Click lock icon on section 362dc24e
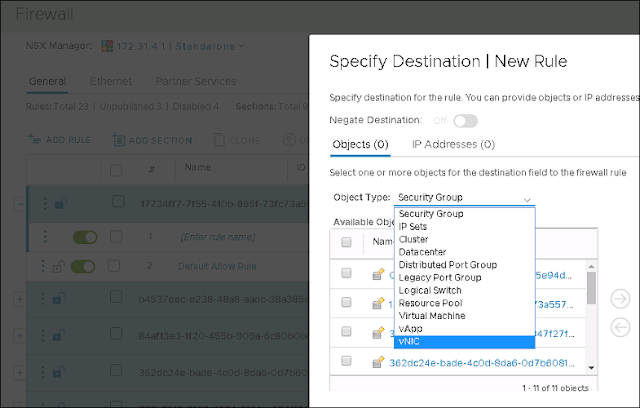 (x=58, y=372)
